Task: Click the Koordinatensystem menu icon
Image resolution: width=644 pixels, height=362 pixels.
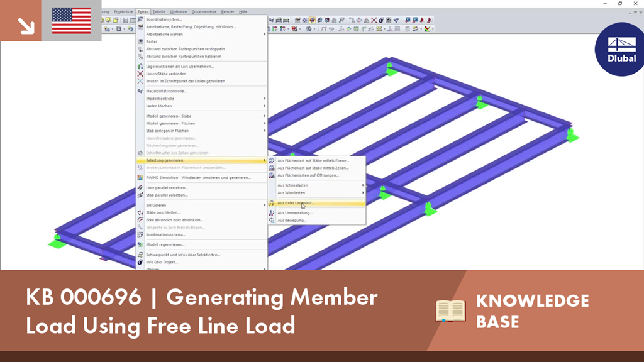Action: pyautogui.click(x=140, y=19)
